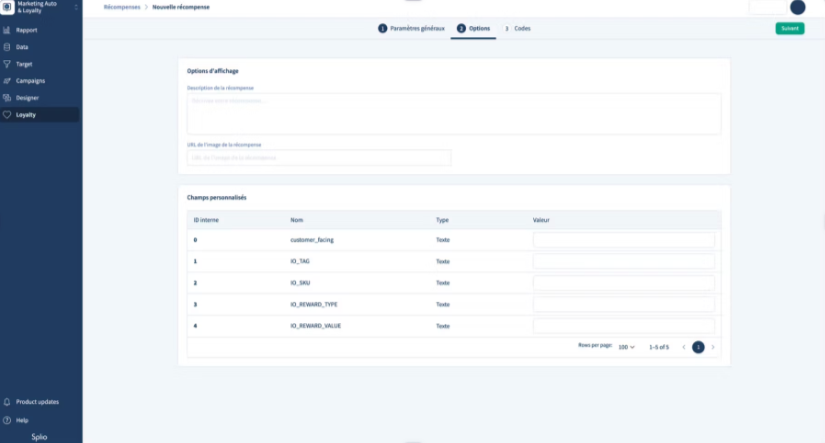The image size is (825, 443).
Task: Click the Data database icon in sidebar
Action: click(x=7, y=47)
